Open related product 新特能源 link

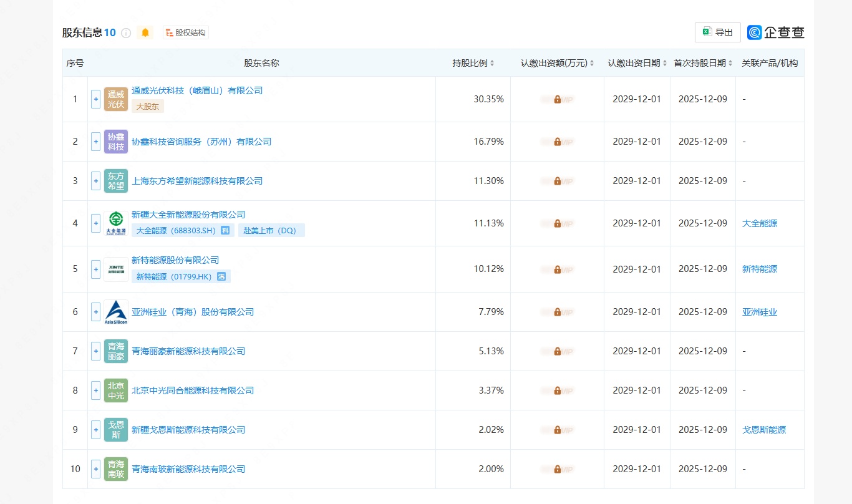tap(760, 269)
